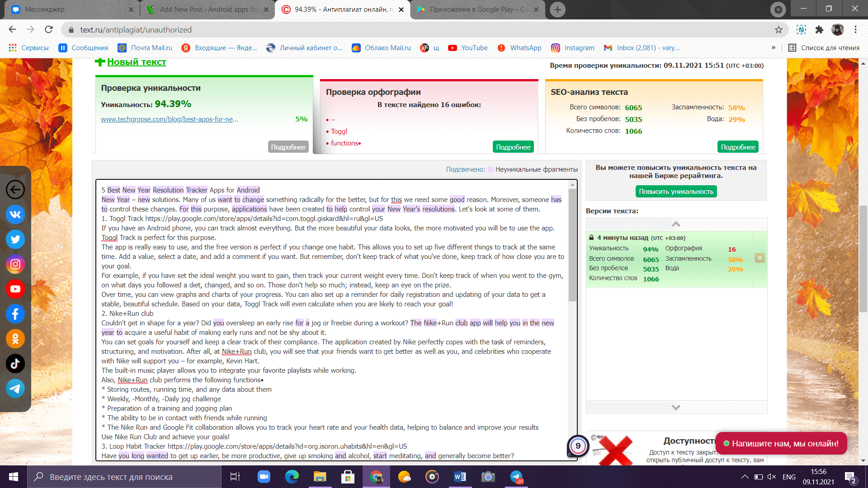Open Почта Mail.ru bookmark

tap(145, 48)
